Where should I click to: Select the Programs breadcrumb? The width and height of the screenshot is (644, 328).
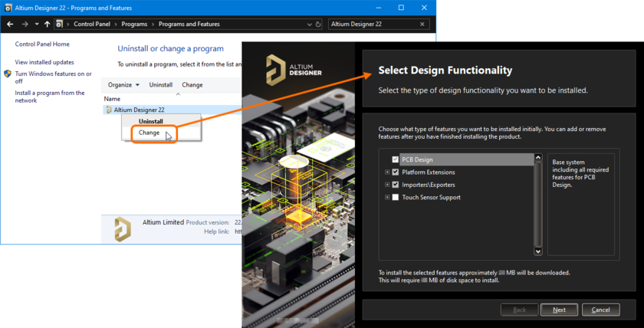tap(134, 25)
